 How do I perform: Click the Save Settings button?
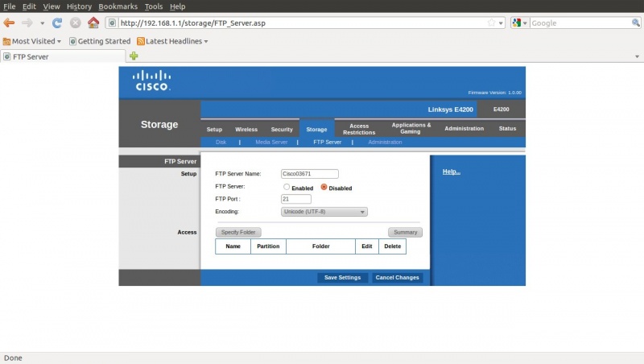point(342,278)
